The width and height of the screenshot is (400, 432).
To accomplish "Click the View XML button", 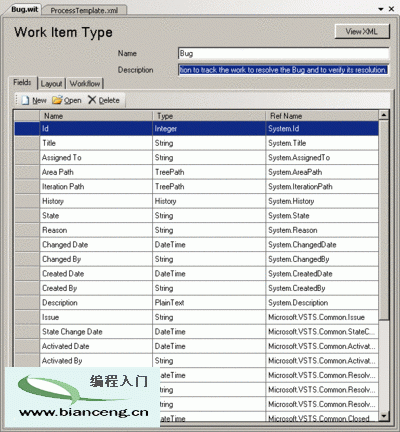I will [x=362, y=32].
